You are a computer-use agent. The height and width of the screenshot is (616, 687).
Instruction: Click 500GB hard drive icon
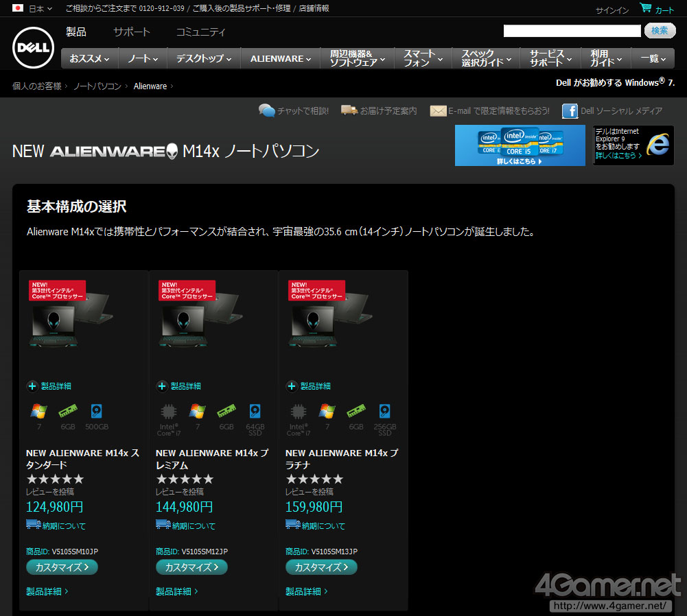coord(96,411)
